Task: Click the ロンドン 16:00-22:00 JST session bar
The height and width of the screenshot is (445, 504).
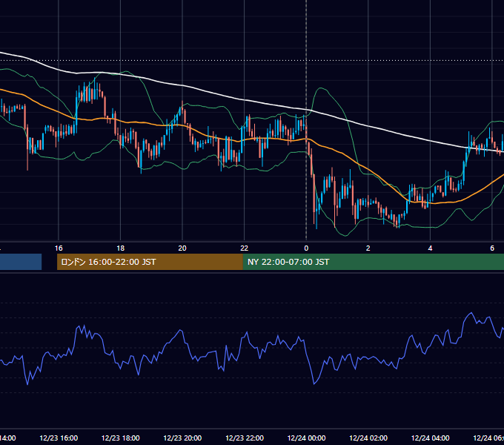Action: point(150,262)
